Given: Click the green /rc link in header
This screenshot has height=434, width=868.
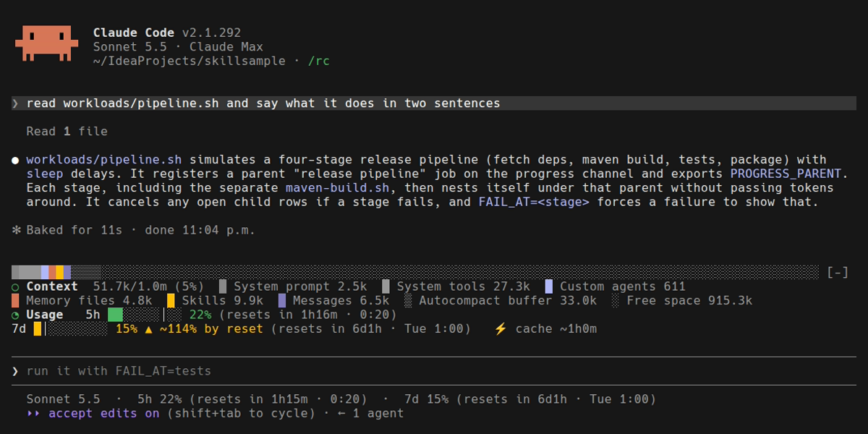Looking at the screenshot, I should pyautogui.click(x=319, y=61).
